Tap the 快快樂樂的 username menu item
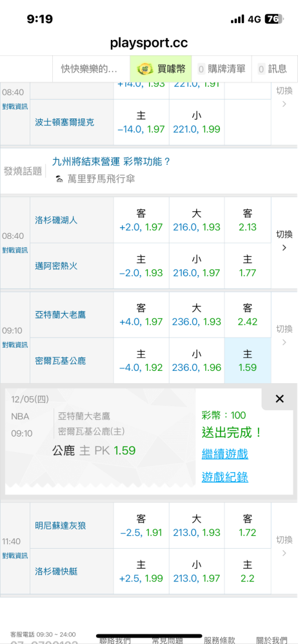The width and height of the screenshot is (298, 644). pos(89,69)
